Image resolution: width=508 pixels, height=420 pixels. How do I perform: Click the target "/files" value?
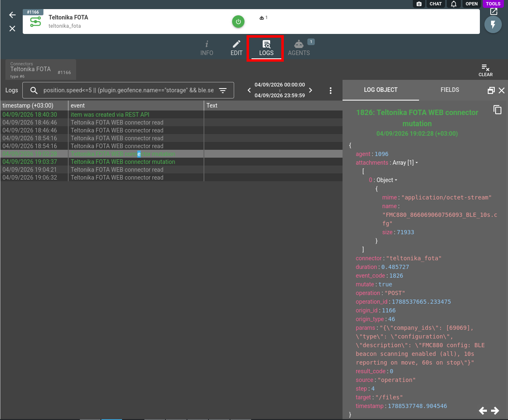389,397
